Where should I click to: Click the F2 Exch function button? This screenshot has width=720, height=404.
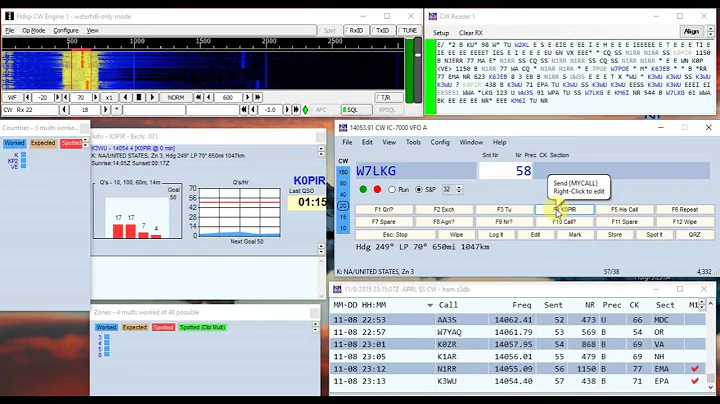point(444,209)
